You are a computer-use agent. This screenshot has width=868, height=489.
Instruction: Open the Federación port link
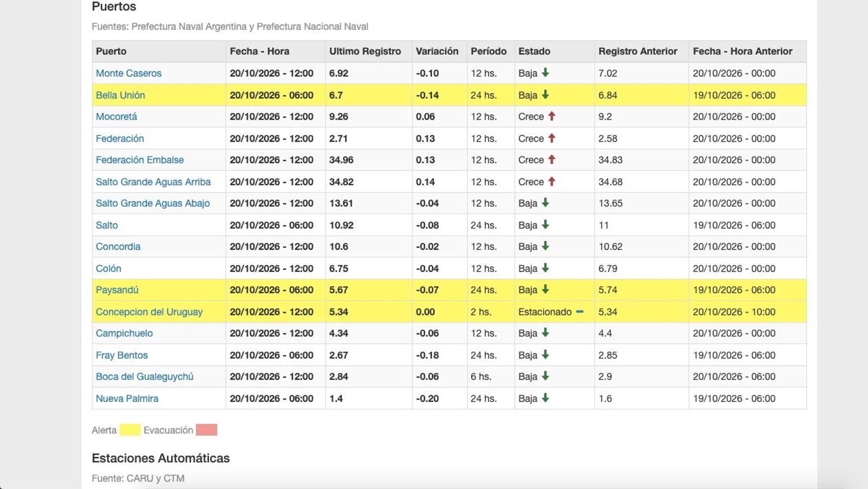120,138
